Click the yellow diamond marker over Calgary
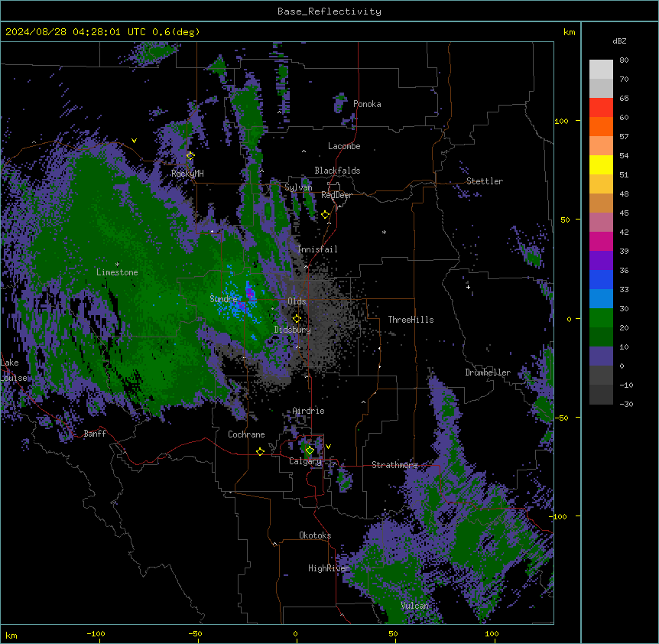This screenshot has height=644, width=659. [310, 450]
